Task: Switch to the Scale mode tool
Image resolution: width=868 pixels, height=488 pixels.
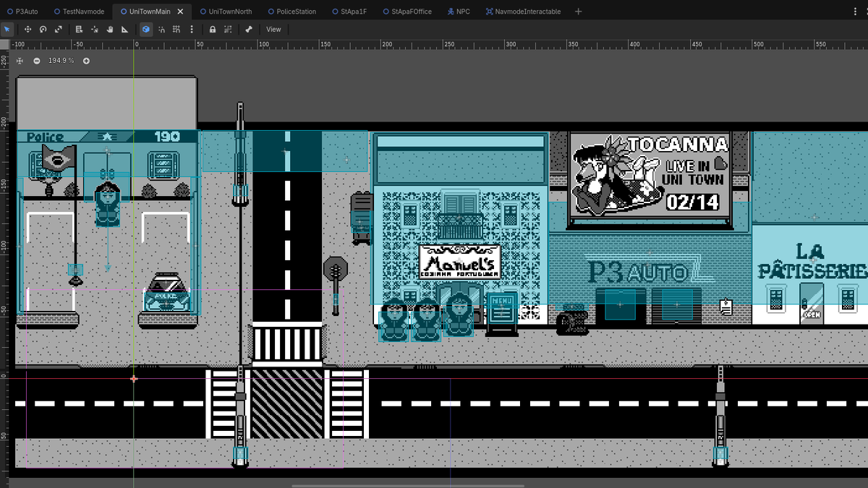Action: 59,29
